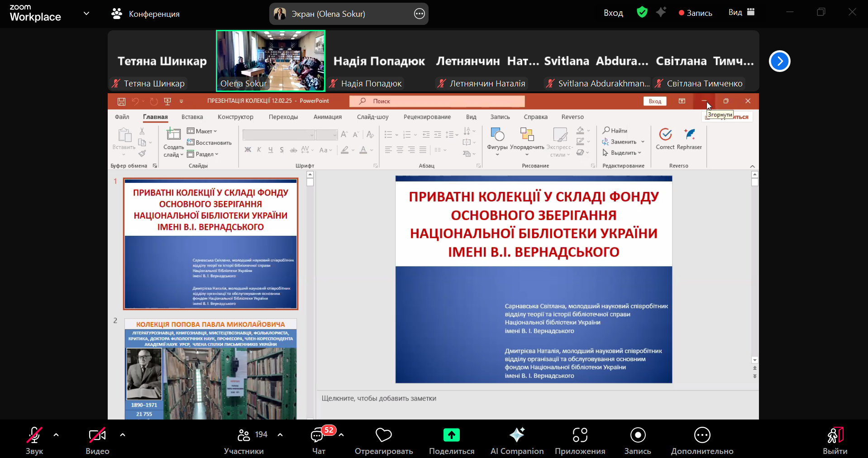Image resolution: width=868 pixels, height=458 pixels.
Task: Toggle the bottom Record (Запись) button
Action: pos(638,435)
